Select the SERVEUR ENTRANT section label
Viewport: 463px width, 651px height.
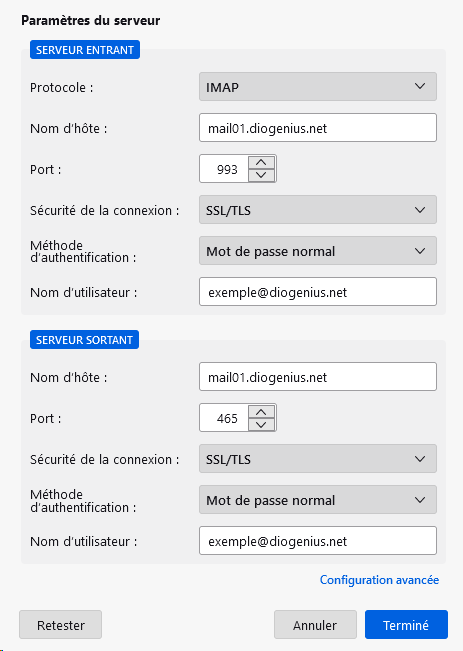[85, 50]
